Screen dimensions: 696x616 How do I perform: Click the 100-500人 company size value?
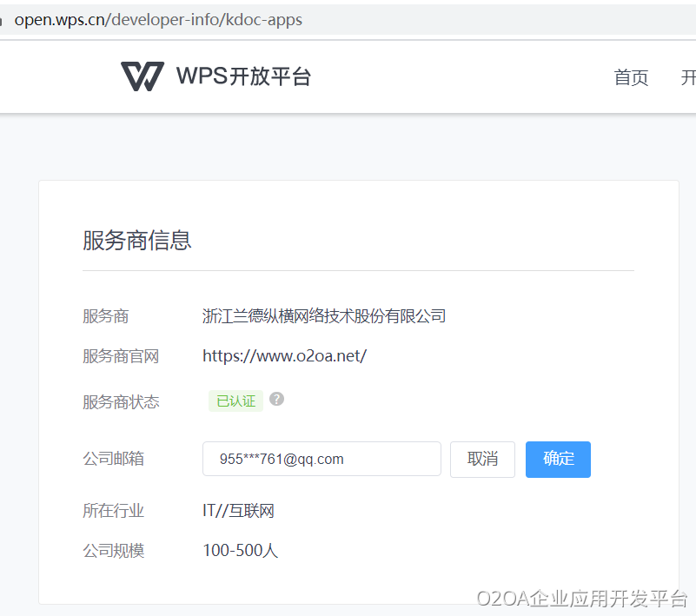coord(240,550)
